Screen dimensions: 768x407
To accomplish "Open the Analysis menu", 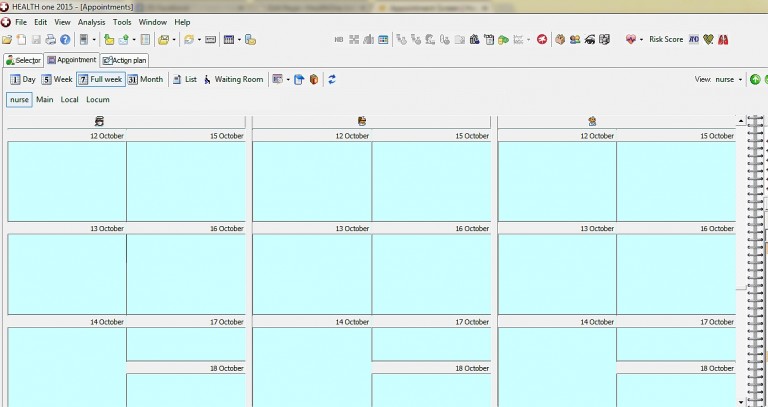I will [x=91, y=21].
